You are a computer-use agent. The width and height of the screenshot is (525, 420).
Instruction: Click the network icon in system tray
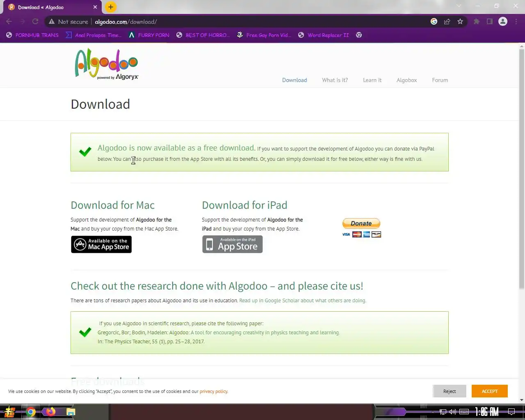pyautogui.click(x=443, y=412)
